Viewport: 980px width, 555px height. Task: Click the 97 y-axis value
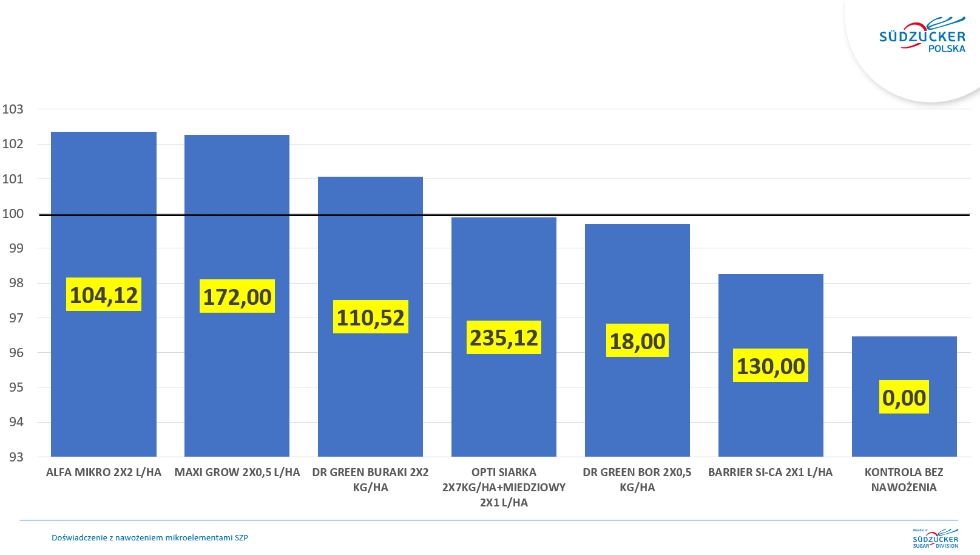pyautogui.click(x=16, y=318)
